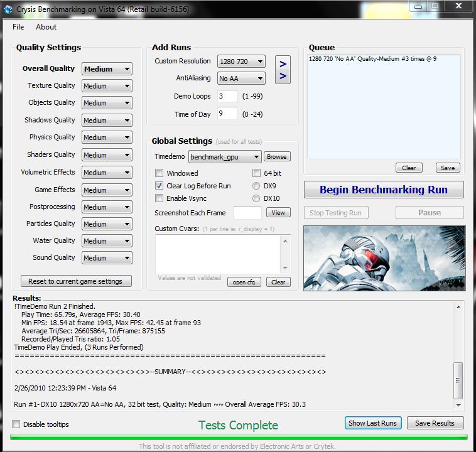The height and width of the screenshot is (452, 476).
Task: Open the Timedemo benchmark_gpu dropdown
Action: (x=225, y=157)
